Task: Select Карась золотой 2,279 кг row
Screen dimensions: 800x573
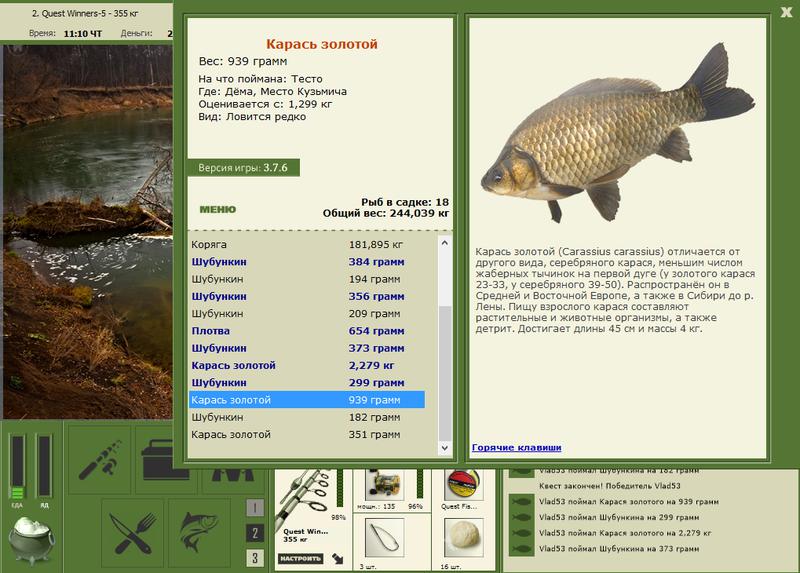Action: 307,365
